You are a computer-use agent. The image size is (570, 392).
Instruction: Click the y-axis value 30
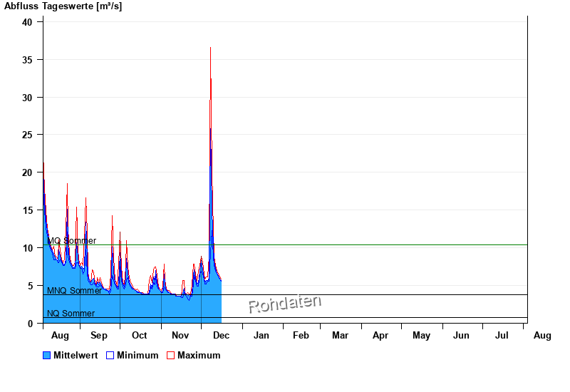tap(27, 98)
